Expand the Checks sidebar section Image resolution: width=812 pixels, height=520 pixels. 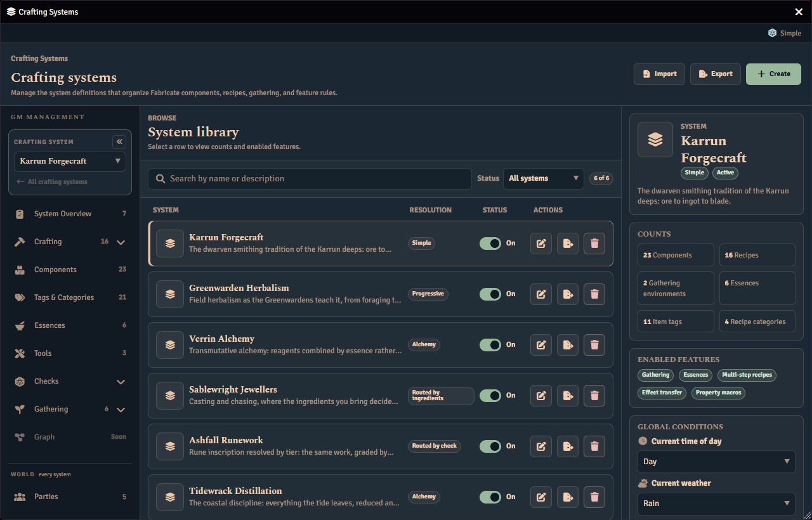(121, 382)
